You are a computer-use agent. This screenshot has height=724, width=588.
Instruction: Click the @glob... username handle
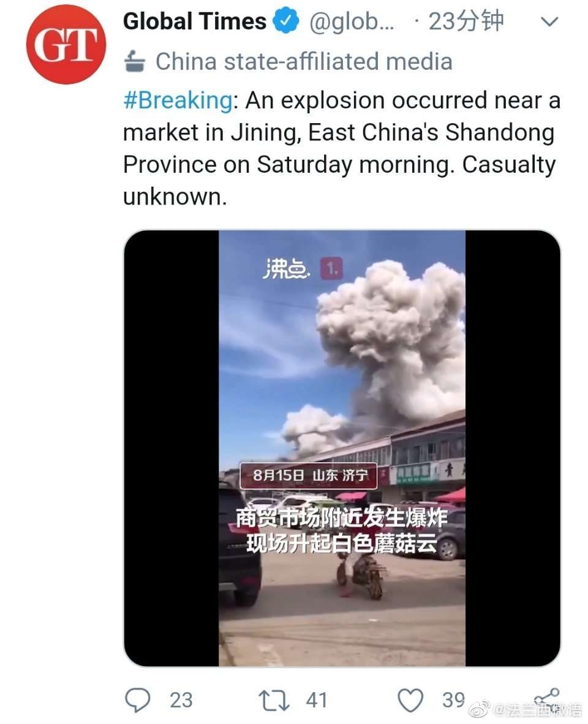coord(352,21)
